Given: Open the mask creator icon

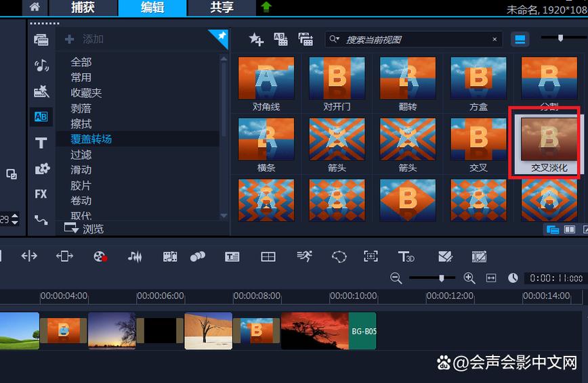Looking at the screenshot, I should (x=339, y=256).
